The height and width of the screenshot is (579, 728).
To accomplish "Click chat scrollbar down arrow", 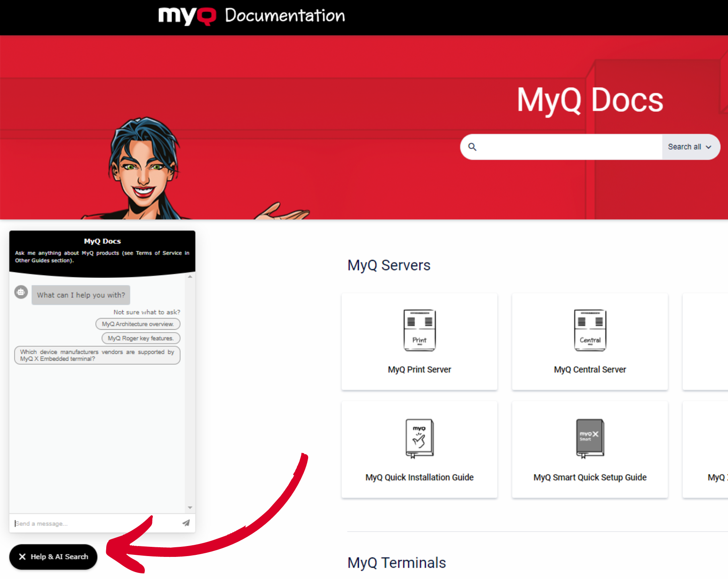I will pyautogui.click(x=190, y=507).
